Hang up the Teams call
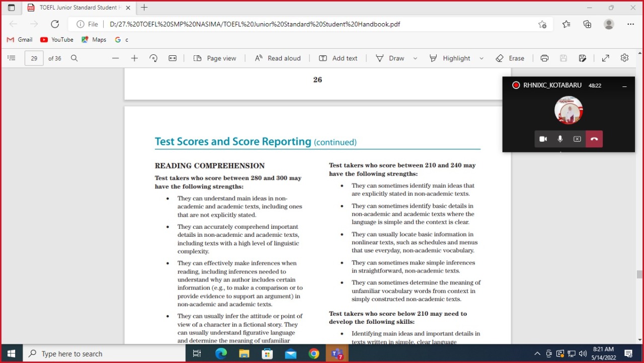Screen dimensions: 644x363 click(594, 139)
